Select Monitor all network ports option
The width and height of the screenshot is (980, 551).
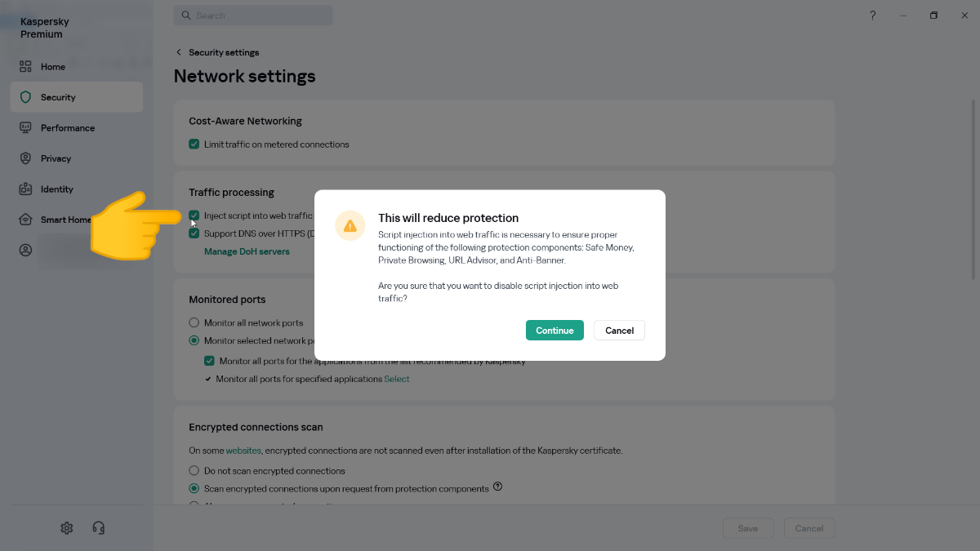194,323
